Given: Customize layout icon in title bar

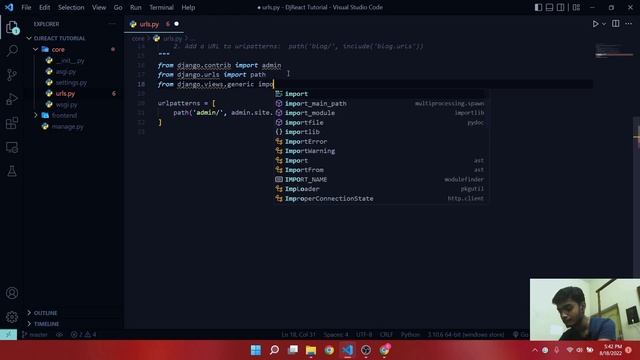Looking at the screenshot, I should [x=576, y=7].
